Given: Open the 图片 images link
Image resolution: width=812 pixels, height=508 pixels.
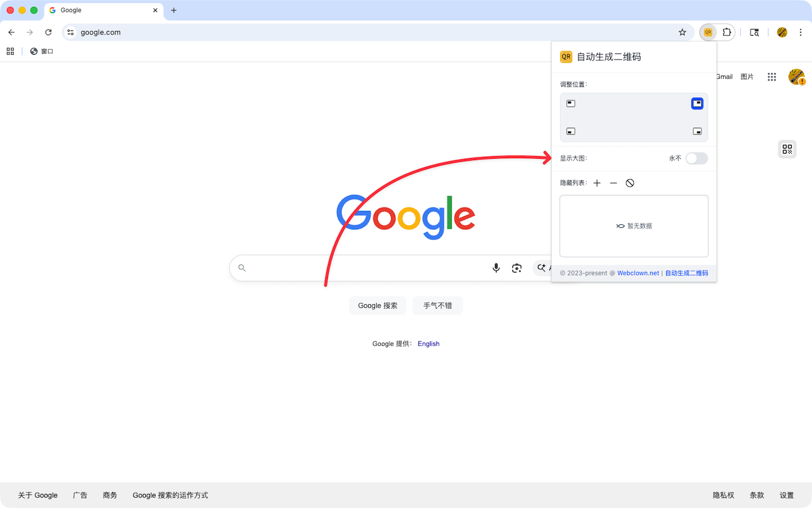Looking at the screenshot, I should [747, 77].
